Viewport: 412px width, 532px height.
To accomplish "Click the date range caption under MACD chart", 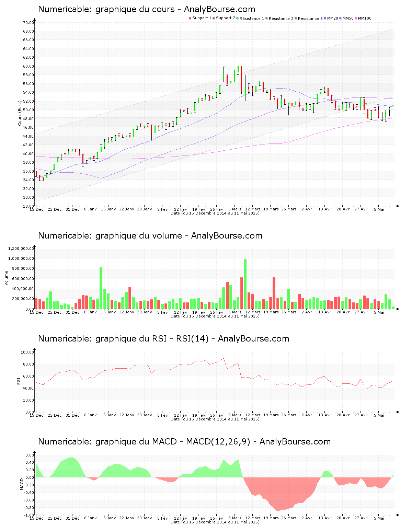I will point(215,522).
